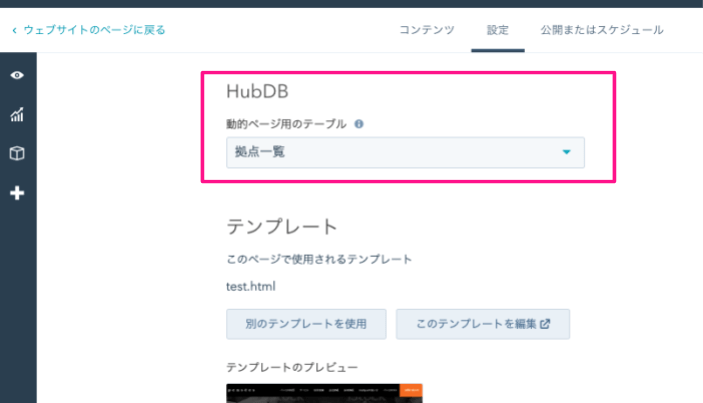This screenshot has height=403, width=703.
Task: Click the HubDB section heading
Action: click(259, 93)
